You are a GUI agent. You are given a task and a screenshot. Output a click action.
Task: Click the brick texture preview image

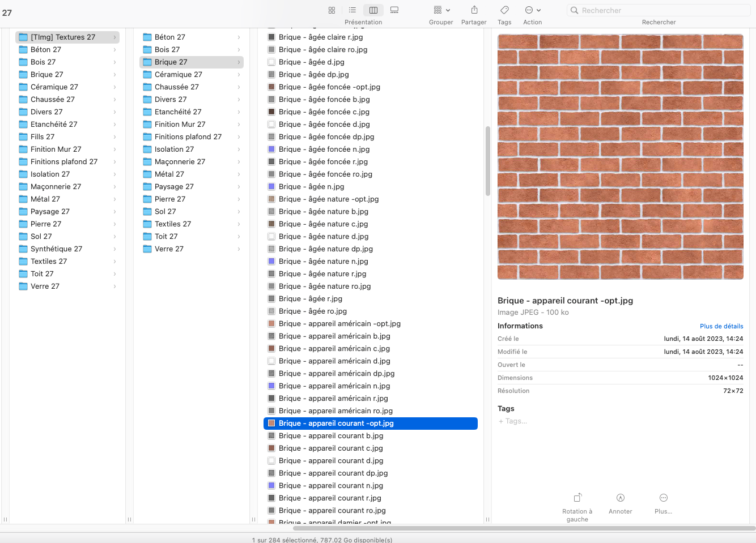621,157
